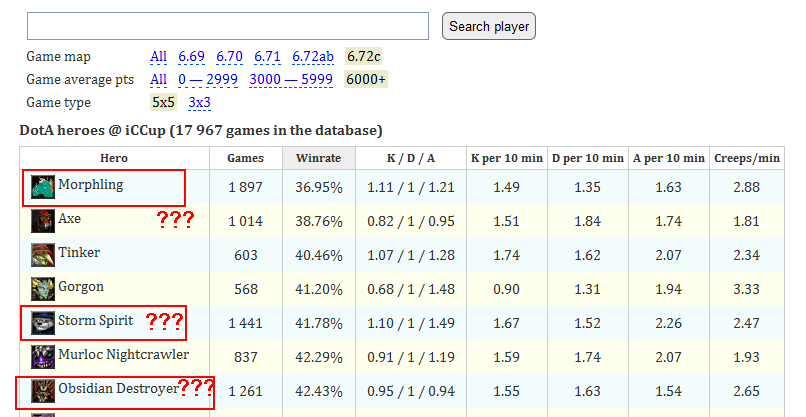The width and height of the screenshot is (806, 417).
Task: Click the Storm Spirit hero icon
Action: pos(43,323)
